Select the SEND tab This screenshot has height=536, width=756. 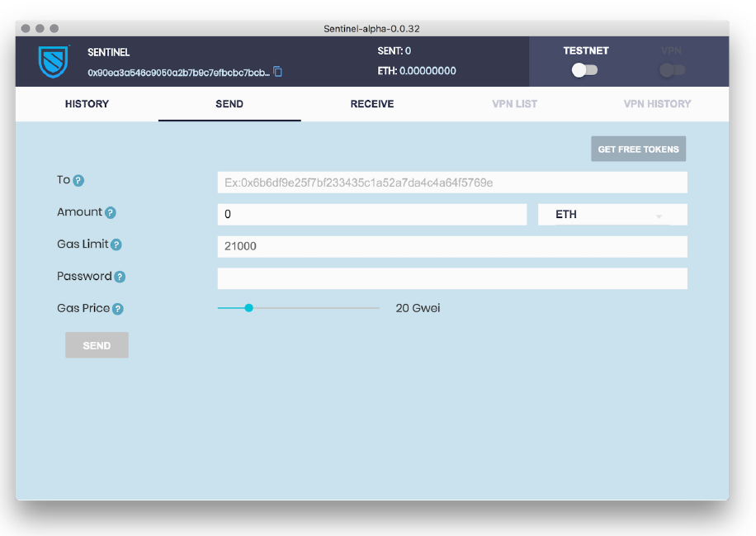(229, 104)
